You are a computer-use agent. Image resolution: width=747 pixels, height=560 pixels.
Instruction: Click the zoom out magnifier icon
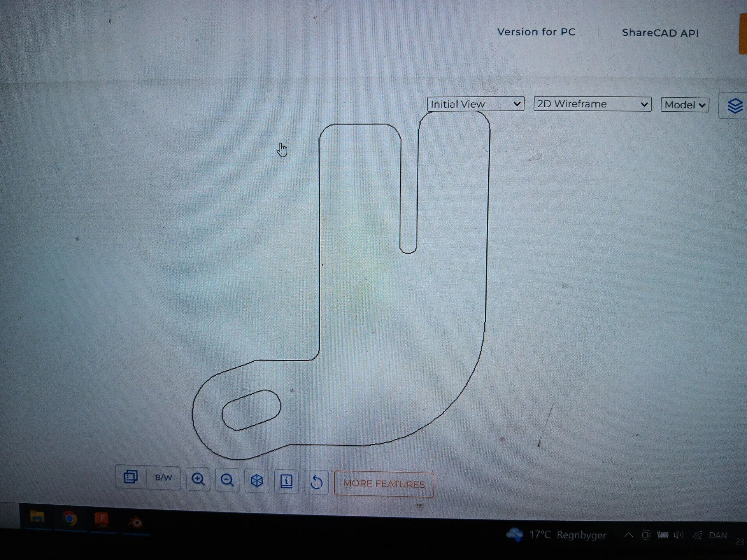tap(227, 480)
